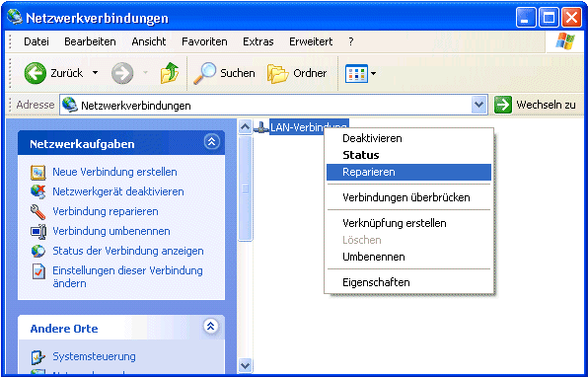Click the Netzwerkgerät deaktivieren globe icon

pos(37,191)
